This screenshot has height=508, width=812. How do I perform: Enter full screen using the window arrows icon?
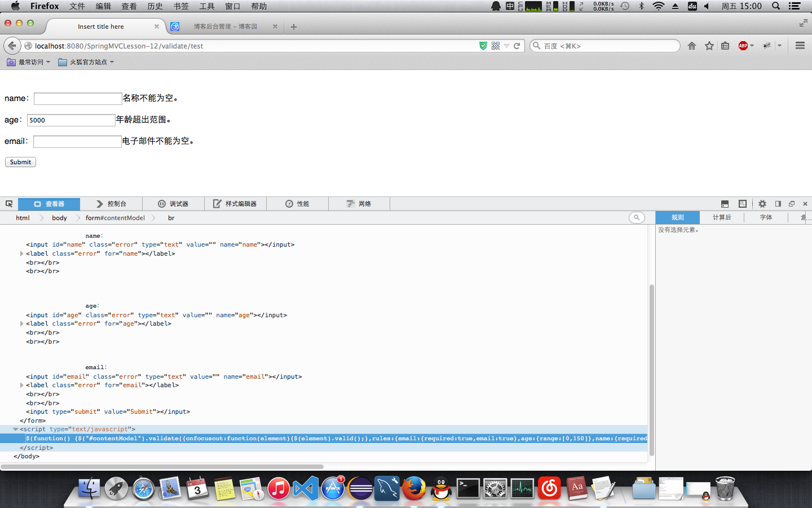pos(803,23)
